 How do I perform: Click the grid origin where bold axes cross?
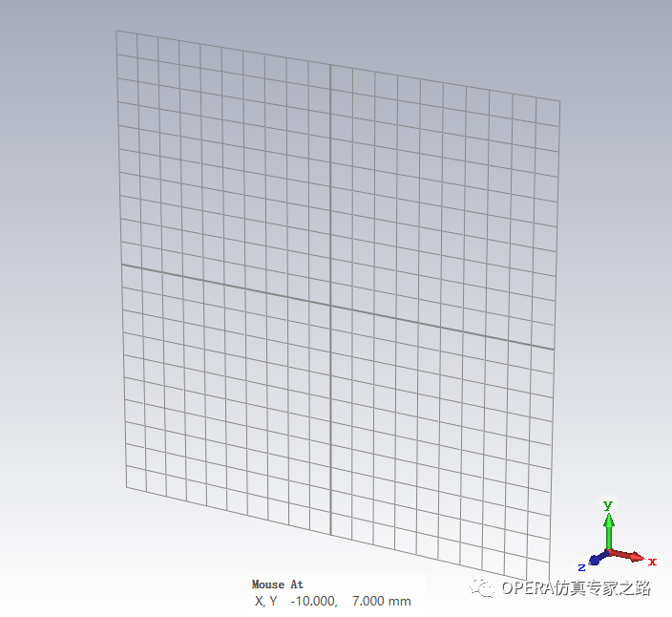[330, 306]
